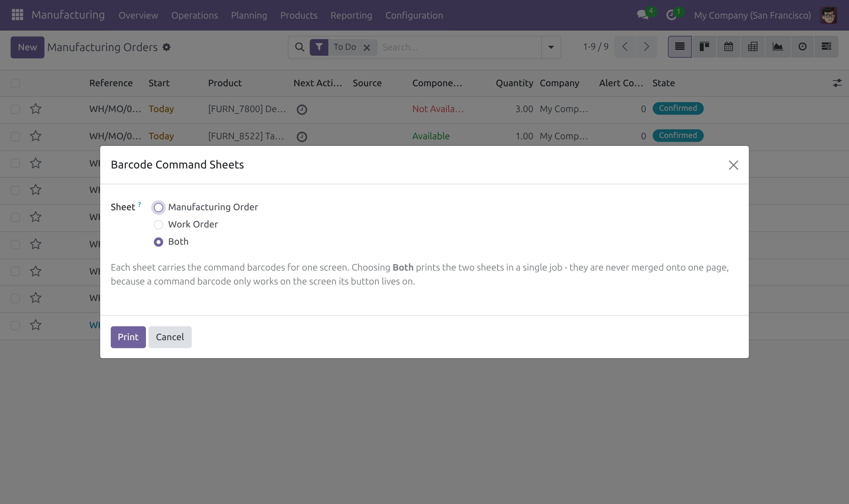This screenshot has width=849, height=504.
Task: Open the apps grid home menu
Action: click(17, 15)
